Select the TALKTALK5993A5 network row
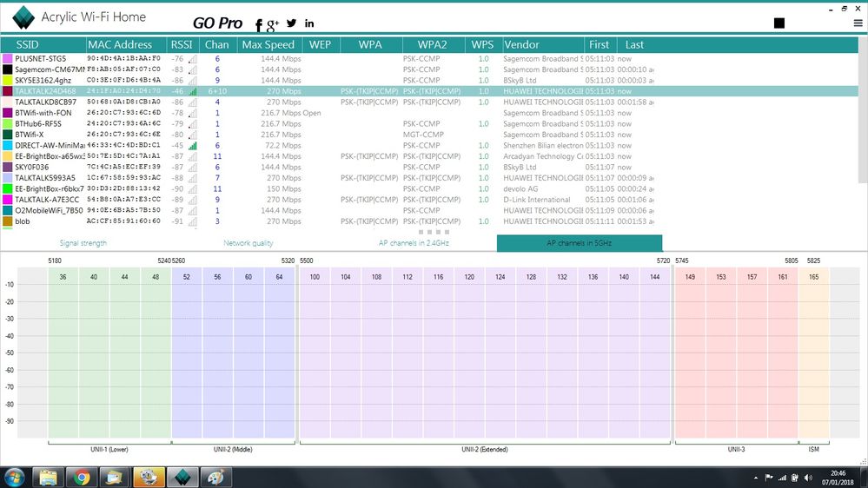This screenshot has height=488, width=868. point(429,178)
